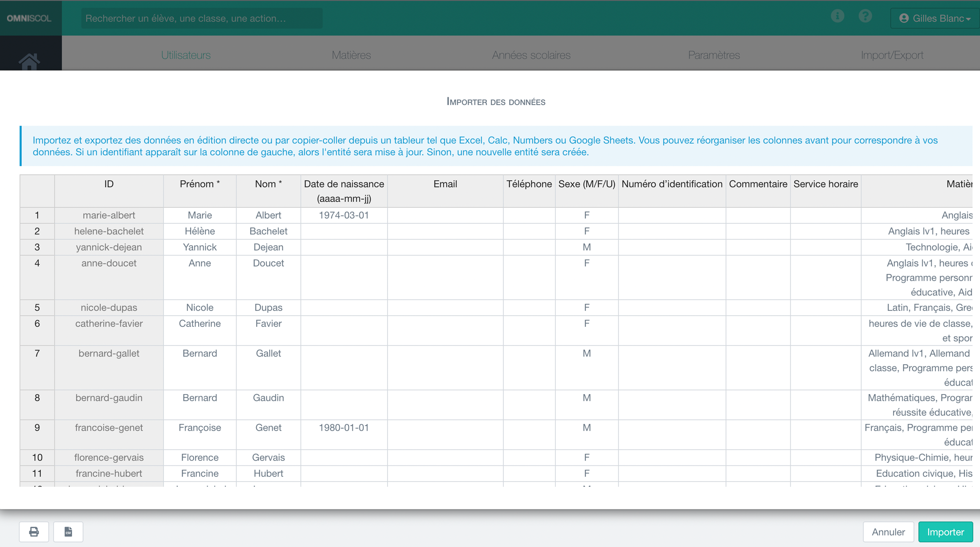Click the search field for élève
This screenshot has width=980, height=547.
(x=201, y=18)
